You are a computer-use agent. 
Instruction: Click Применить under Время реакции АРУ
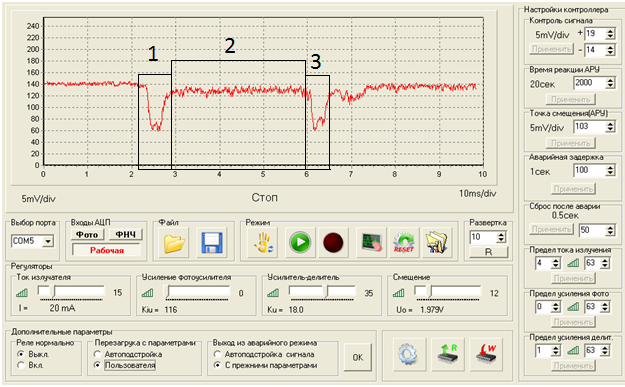click(570, 99)
